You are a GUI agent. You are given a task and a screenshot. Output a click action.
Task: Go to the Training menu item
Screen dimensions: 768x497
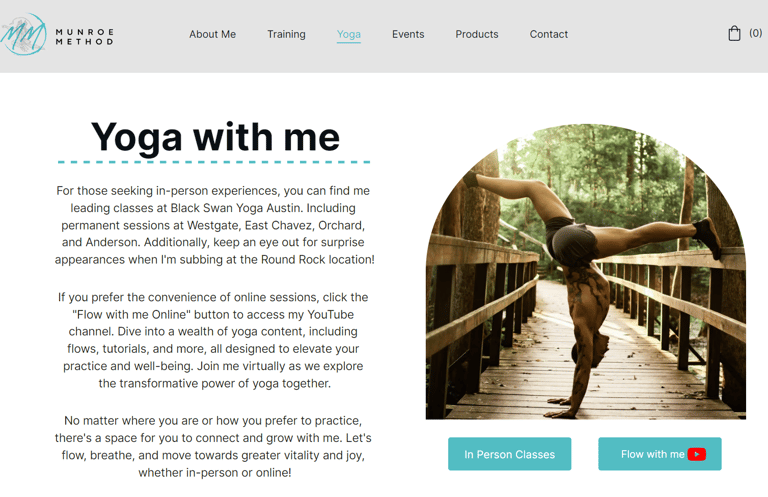(287, 34)
